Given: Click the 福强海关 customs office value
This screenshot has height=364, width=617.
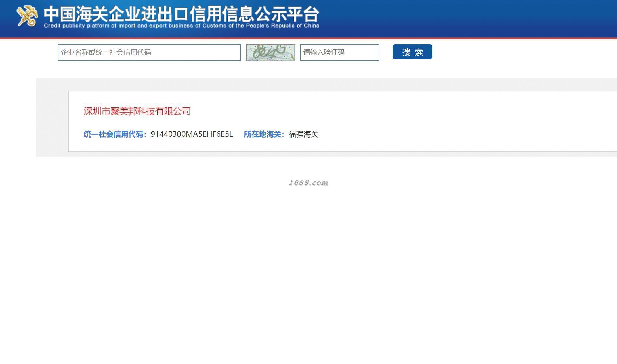Looking at the screenshot, I should [x=303, y=134].
